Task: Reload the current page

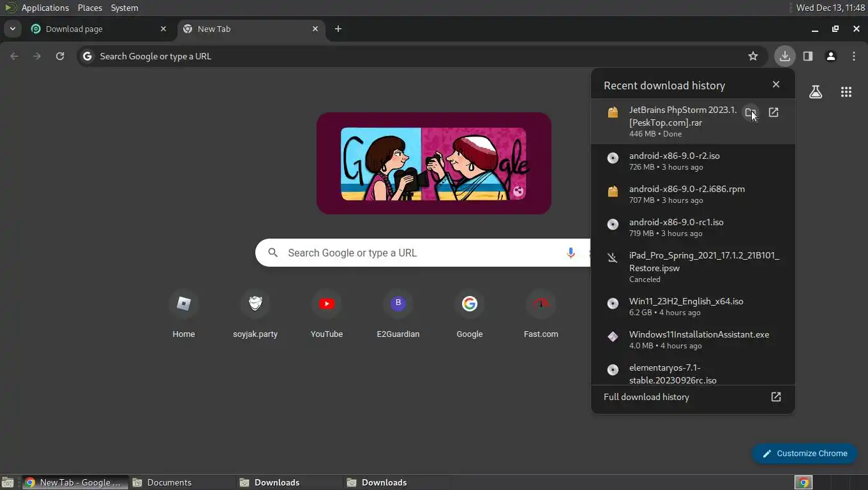Action: pos(60,56)
